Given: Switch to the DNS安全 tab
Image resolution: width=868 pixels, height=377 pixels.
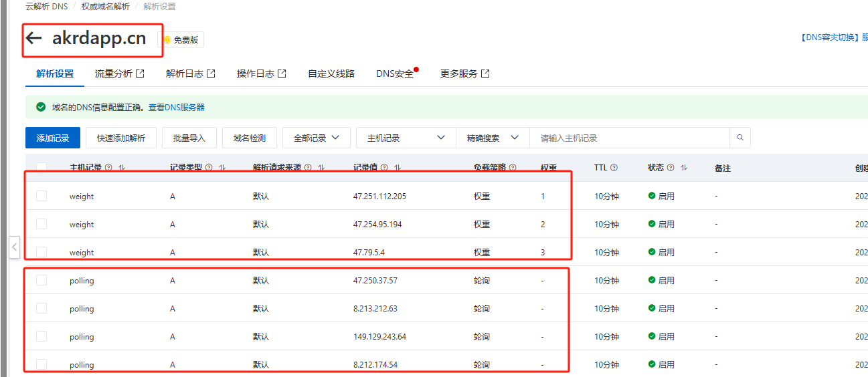Looking at the screenshot, I should click(x=396, y=74).
